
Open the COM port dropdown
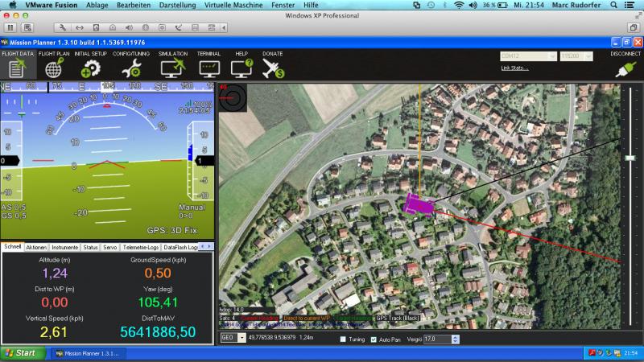[528, 56]
